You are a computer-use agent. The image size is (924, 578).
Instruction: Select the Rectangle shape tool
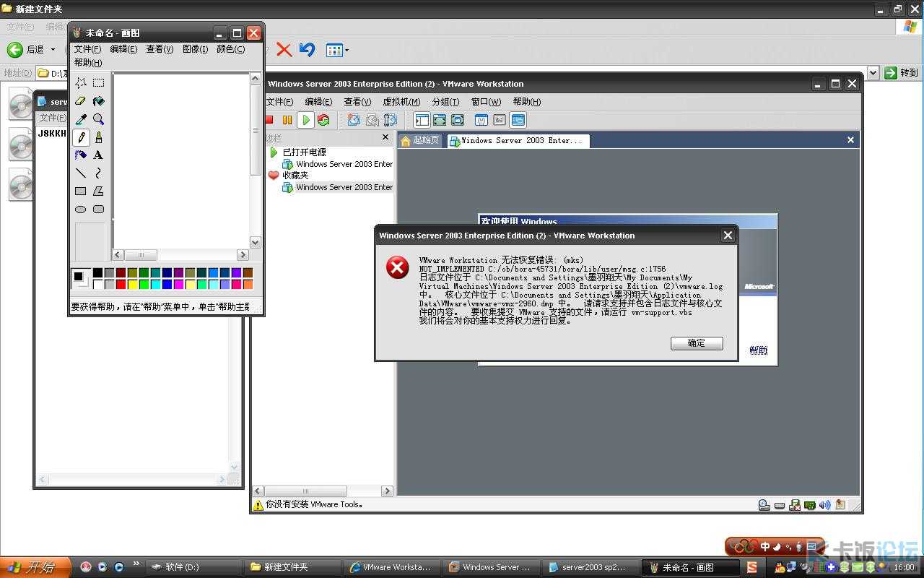tap(81, 191)
